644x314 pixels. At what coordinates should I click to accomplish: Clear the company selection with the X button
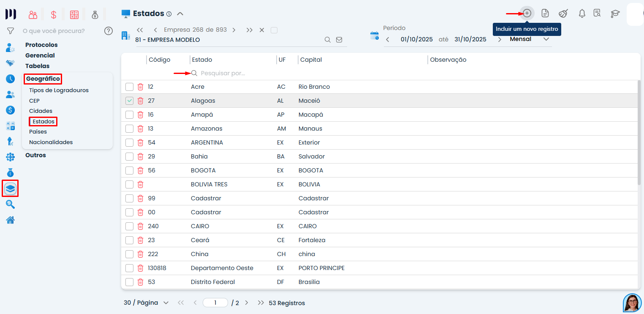[x=262, y=30]
